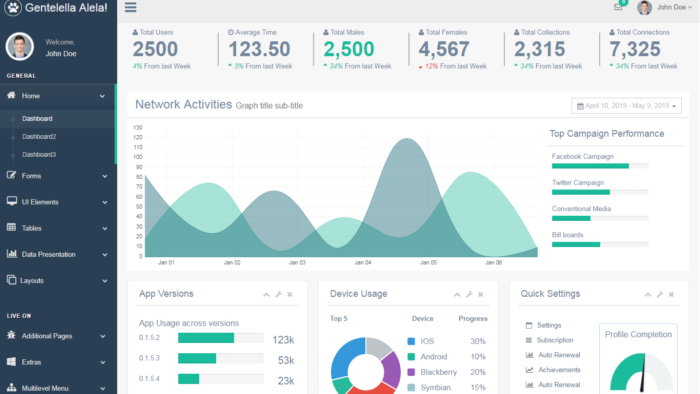Open the Dashboard submenu item

click(38, 119)
